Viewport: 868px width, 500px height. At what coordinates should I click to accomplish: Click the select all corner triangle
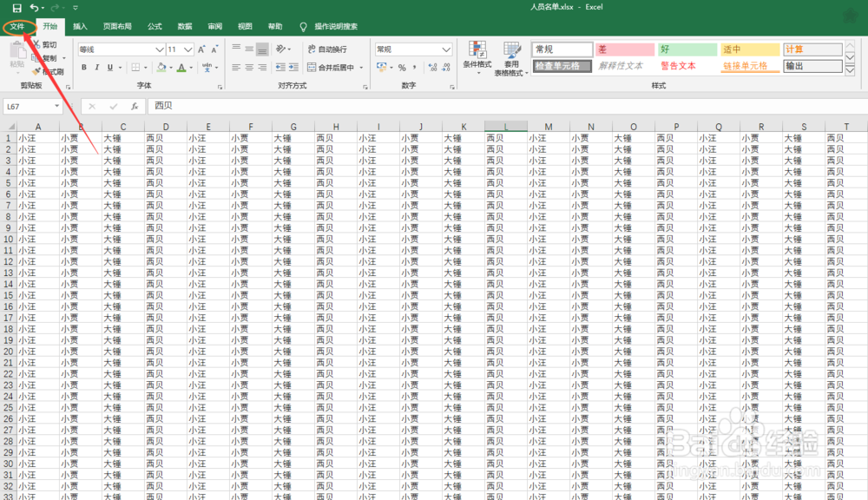11,127
